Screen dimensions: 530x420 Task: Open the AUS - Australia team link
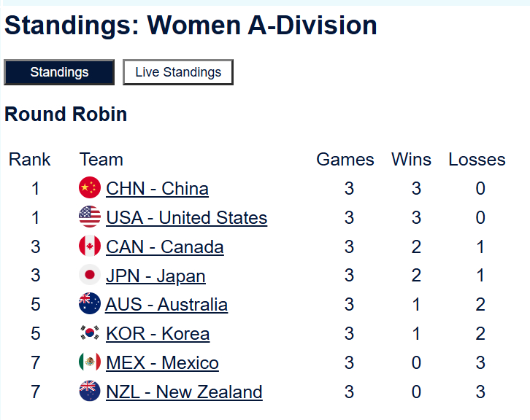pos(166,305)
